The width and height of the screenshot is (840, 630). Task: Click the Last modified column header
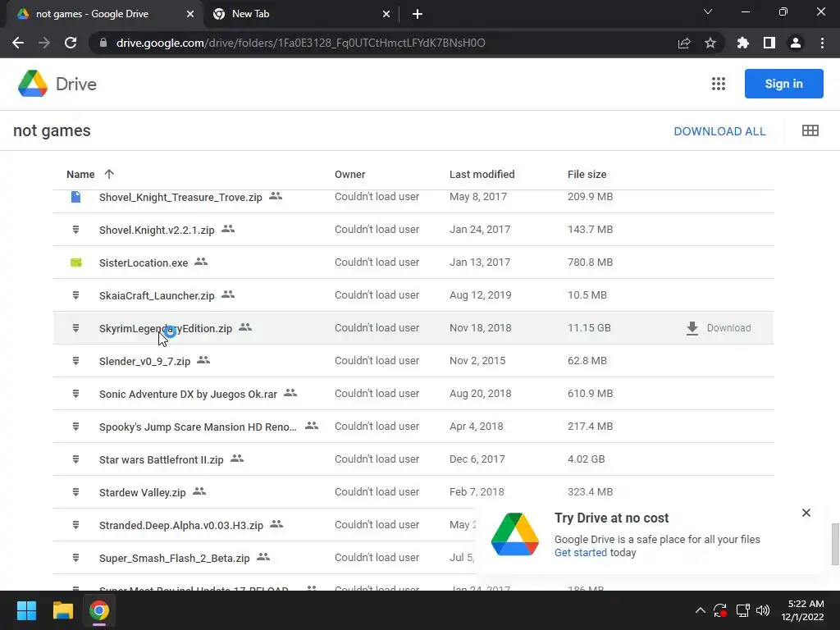482,174
